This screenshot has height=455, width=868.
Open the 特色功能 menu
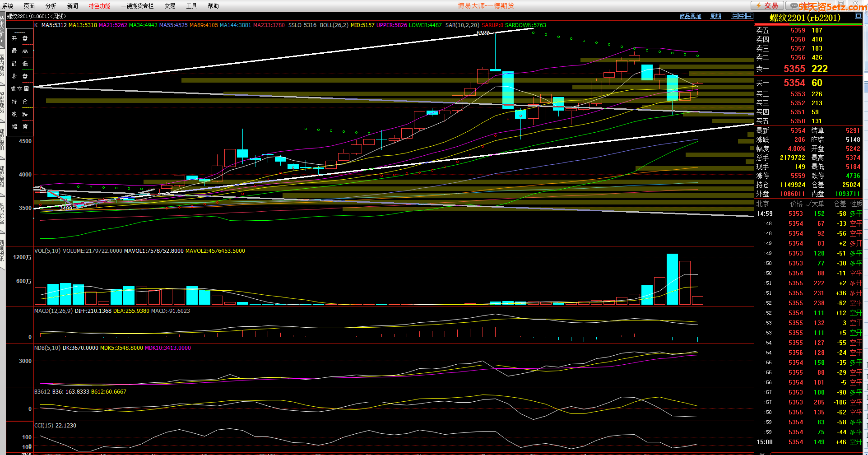(99, 6)
